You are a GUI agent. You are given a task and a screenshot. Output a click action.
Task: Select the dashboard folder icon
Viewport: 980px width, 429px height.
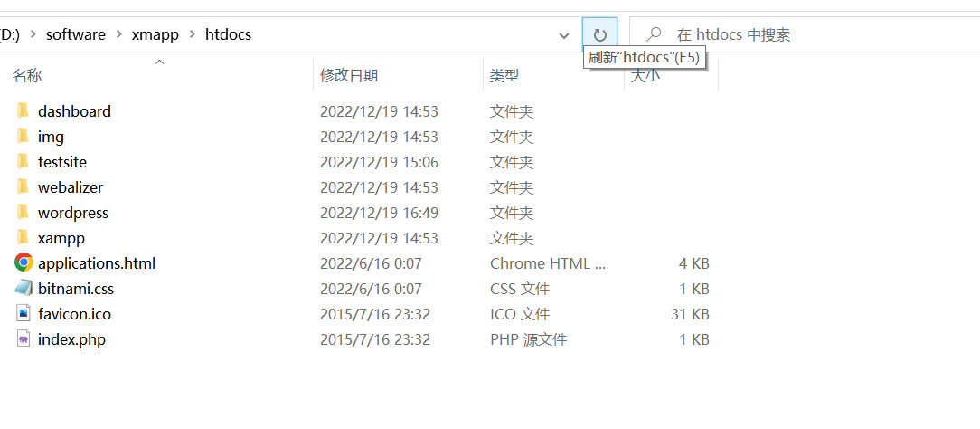click(24, 111)
